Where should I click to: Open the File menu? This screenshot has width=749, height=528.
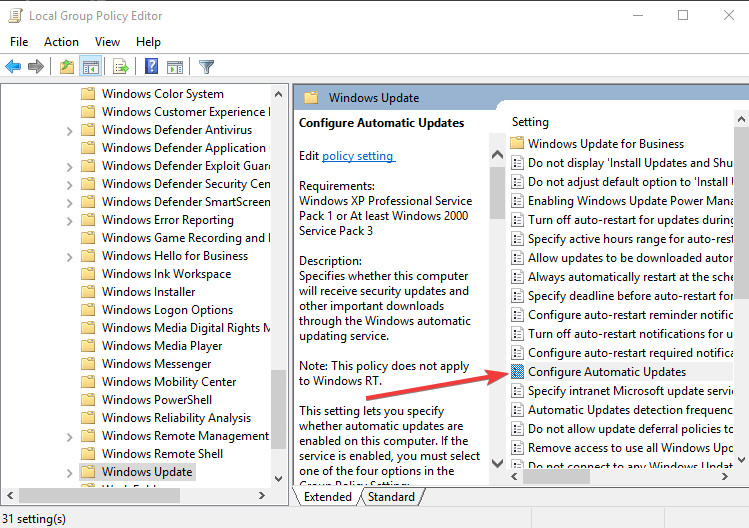click(x=19, y=42)
